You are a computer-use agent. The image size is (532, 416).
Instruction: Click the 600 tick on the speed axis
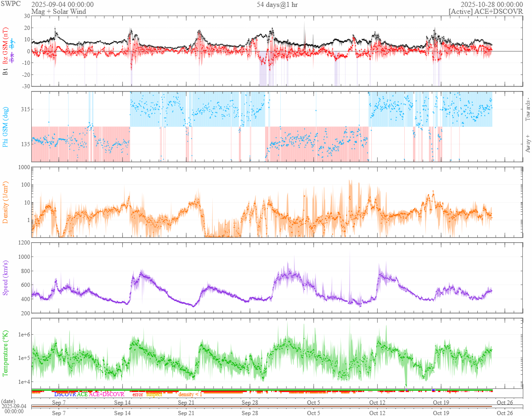click(x=25, y=285)
